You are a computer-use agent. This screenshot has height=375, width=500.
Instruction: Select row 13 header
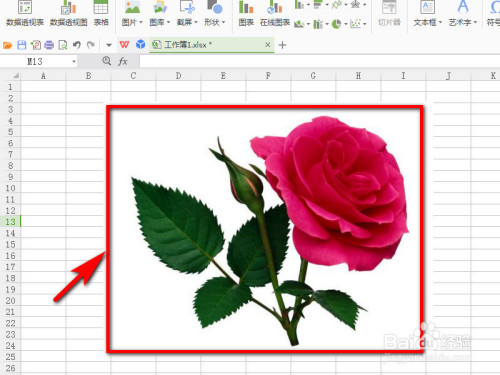click(x=10, y=222)
